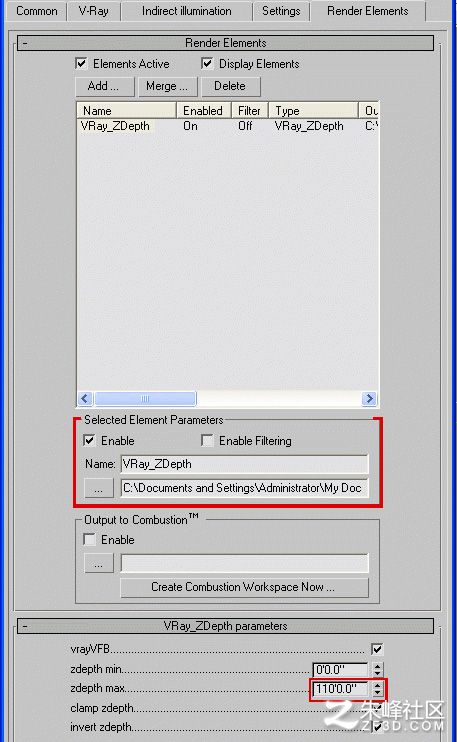Click the zdepth max spinner arrows

[377, 689]
